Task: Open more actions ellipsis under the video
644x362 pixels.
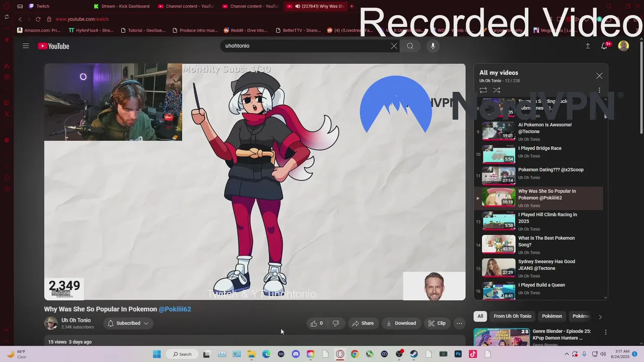Action: (x=459, y=323)
